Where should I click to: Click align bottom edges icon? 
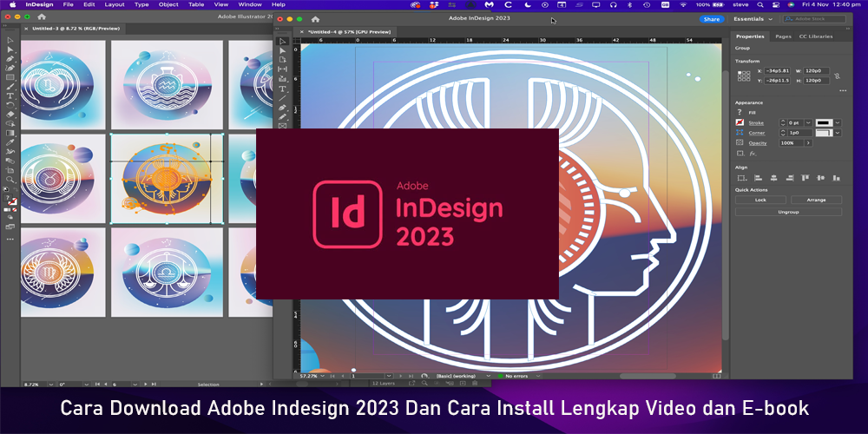837,178
